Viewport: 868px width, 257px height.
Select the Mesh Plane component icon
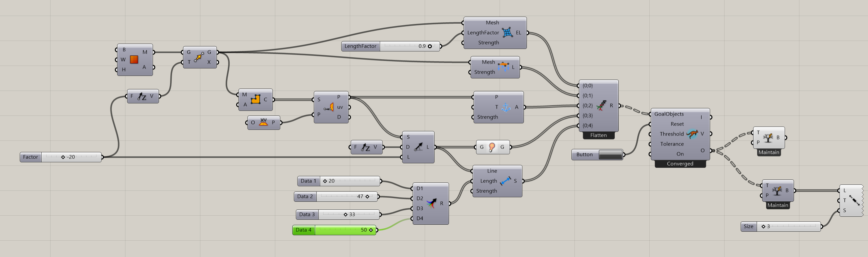(134, 60)
